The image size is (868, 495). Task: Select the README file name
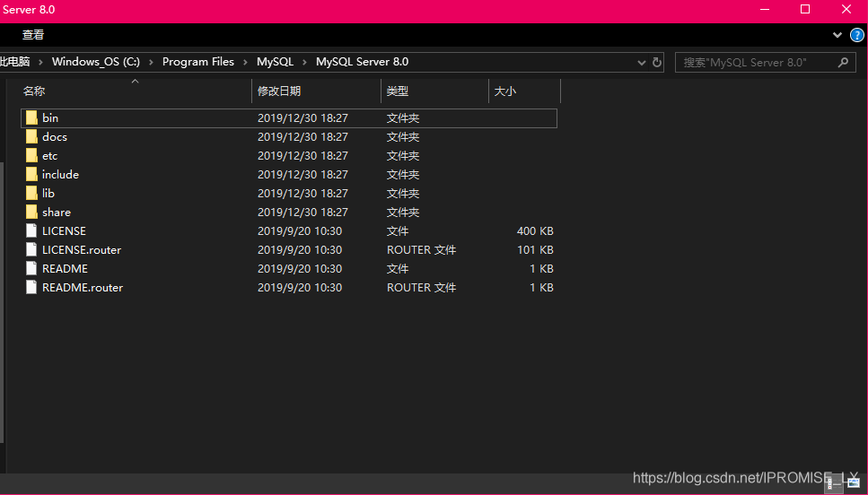pos(65,268)
